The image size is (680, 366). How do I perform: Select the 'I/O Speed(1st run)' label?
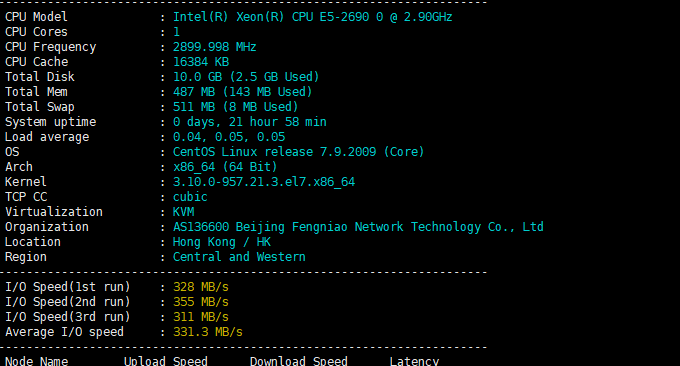click(x=68, y=287)
